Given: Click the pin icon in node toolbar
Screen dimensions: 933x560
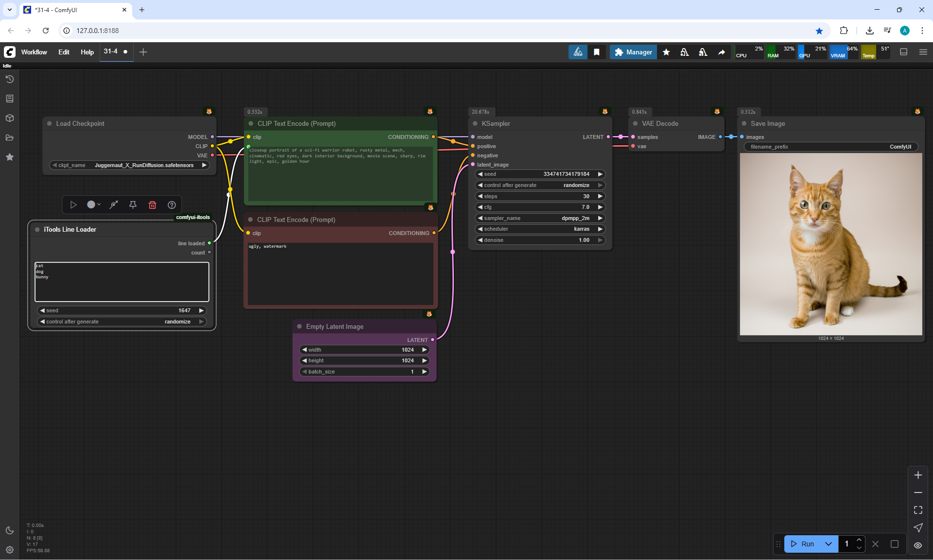Looking at the screenshot, I should (x=133, y=205).
